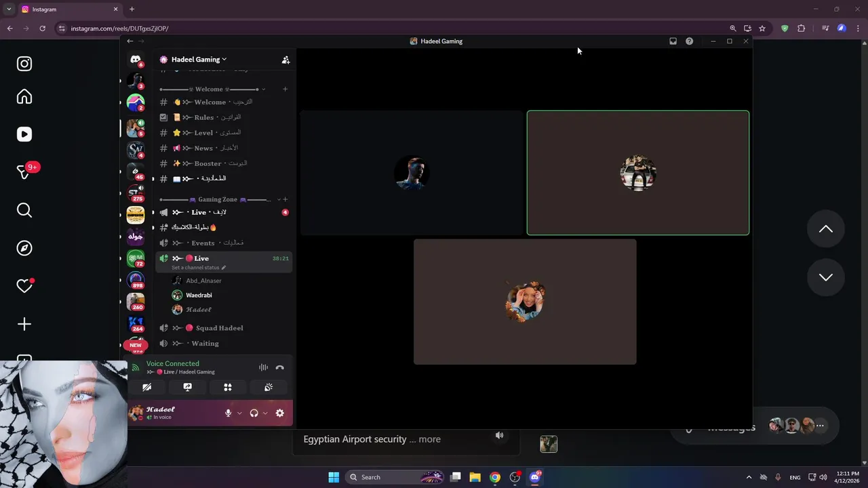Open the Booster channel

tap(224, 163)
